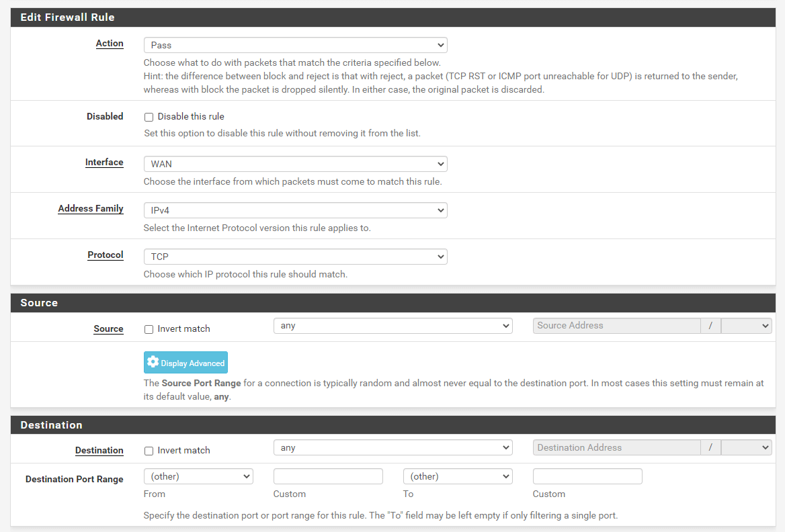This screenshot has width=785, height=532.
Task: Check Invert match for the Destination
Action: point(149,451)
